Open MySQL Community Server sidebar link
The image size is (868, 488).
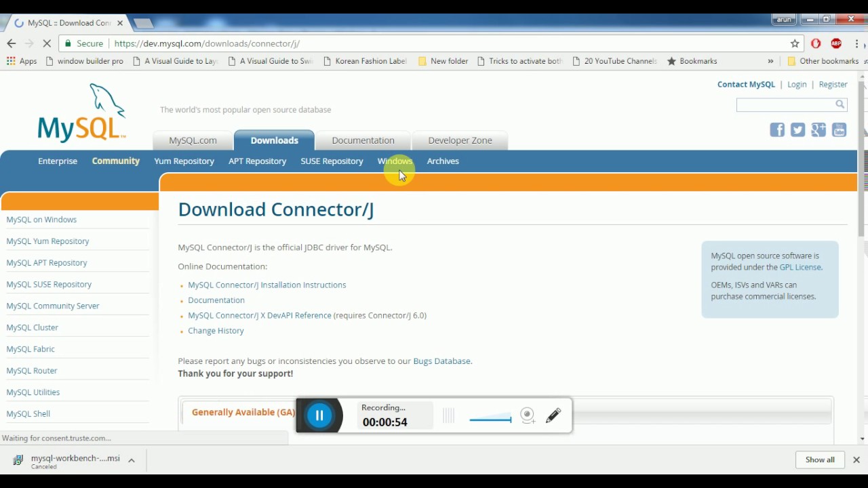point(53,306)
